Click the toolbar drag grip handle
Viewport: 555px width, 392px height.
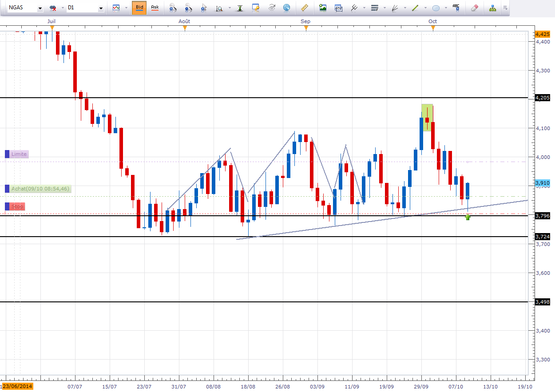click(x=2, y=8)
